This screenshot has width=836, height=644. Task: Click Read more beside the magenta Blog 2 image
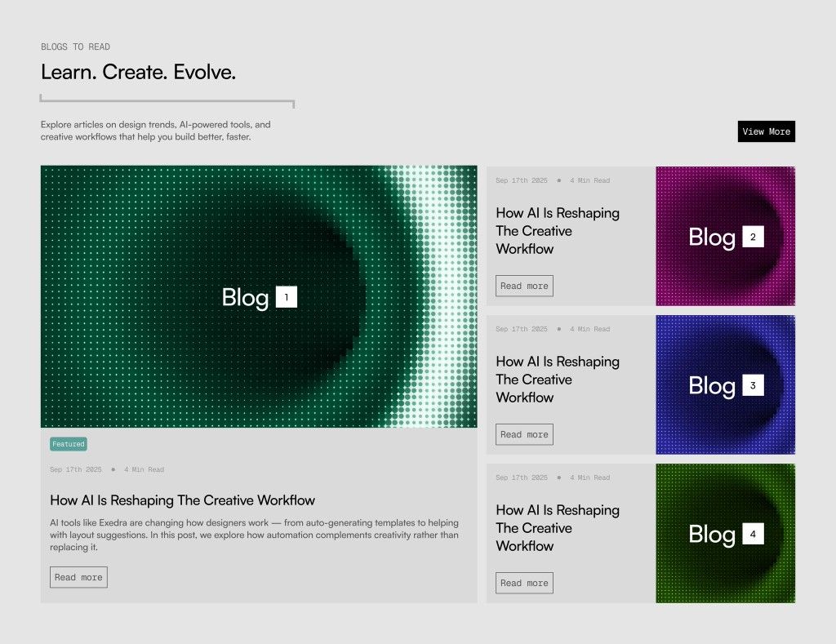pyautogui.click(x=524, y=286)
